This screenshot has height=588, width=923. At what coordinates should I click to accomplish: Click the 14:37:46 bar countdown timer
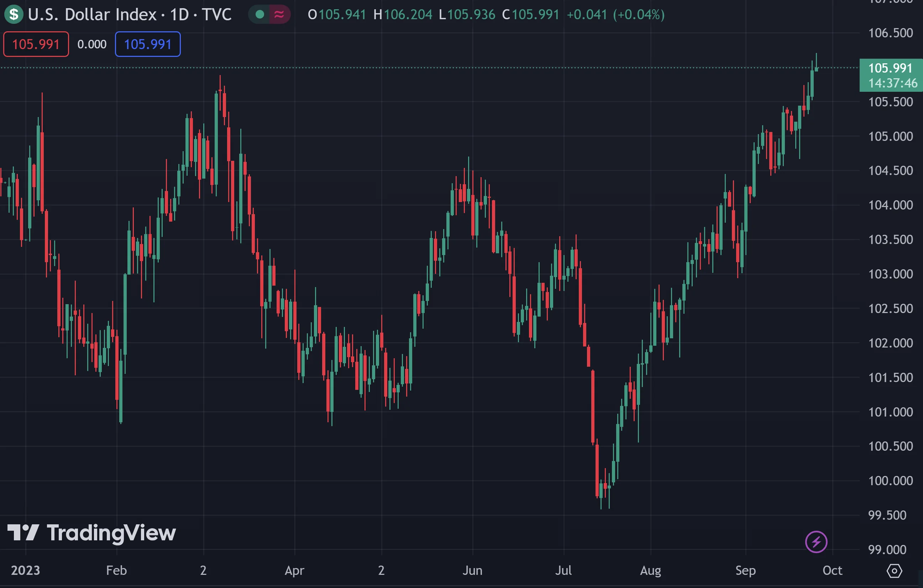[892, 83]
